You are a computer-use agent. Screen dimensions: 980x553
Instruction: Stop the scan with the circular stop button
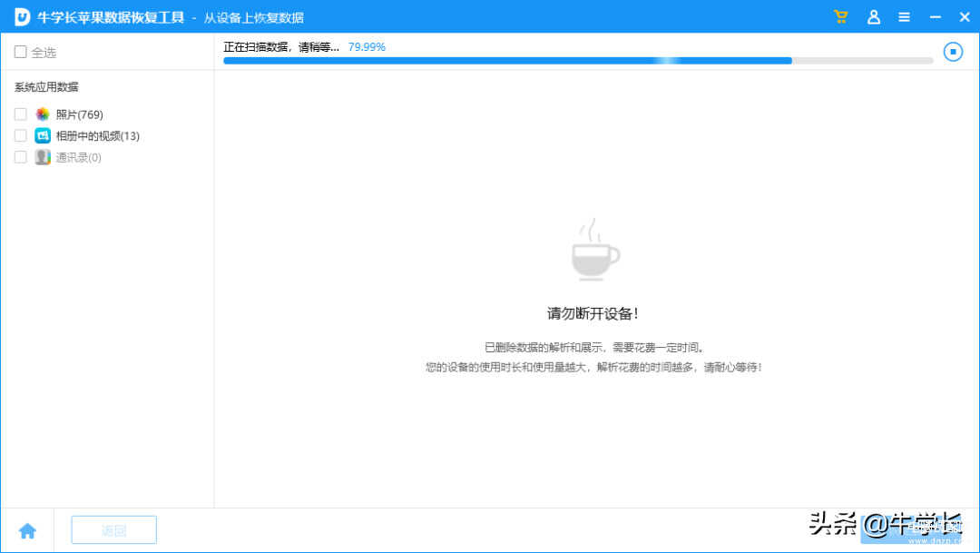pos(953,52)
